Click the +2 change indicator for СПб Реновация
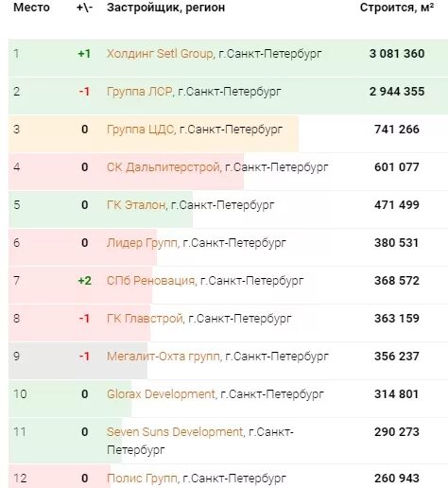Image resolution: width=448 pixels, height=488 pixels. tap(84, 281)
